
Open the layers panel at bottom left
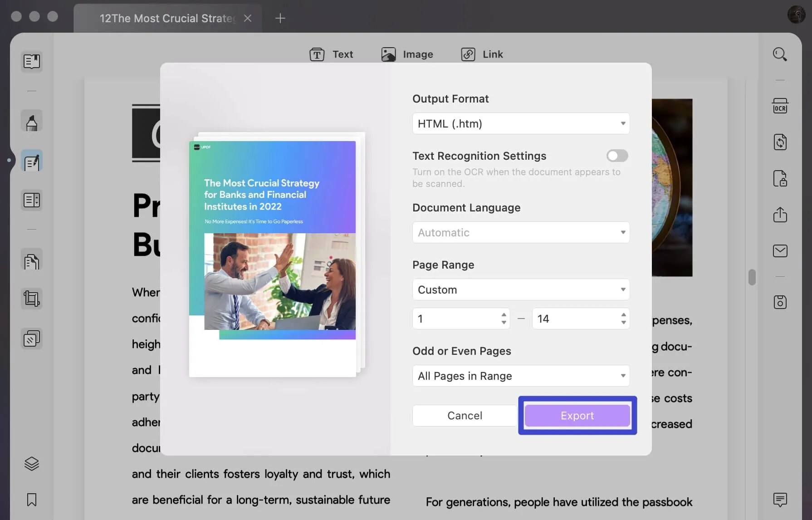(x=32, y=463)
